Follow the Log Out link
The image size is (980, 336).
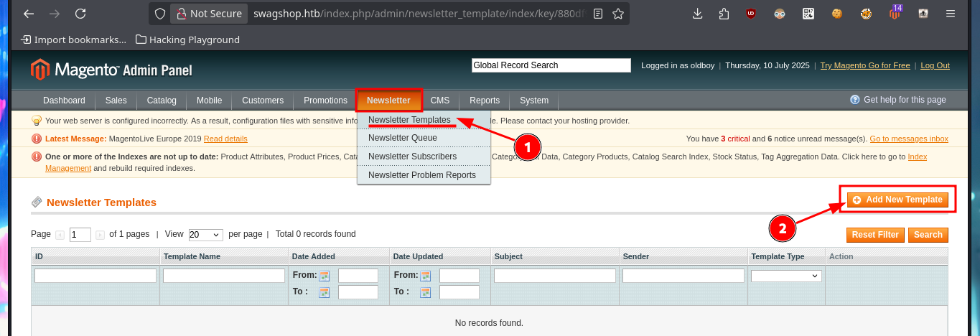coord(935,65)
